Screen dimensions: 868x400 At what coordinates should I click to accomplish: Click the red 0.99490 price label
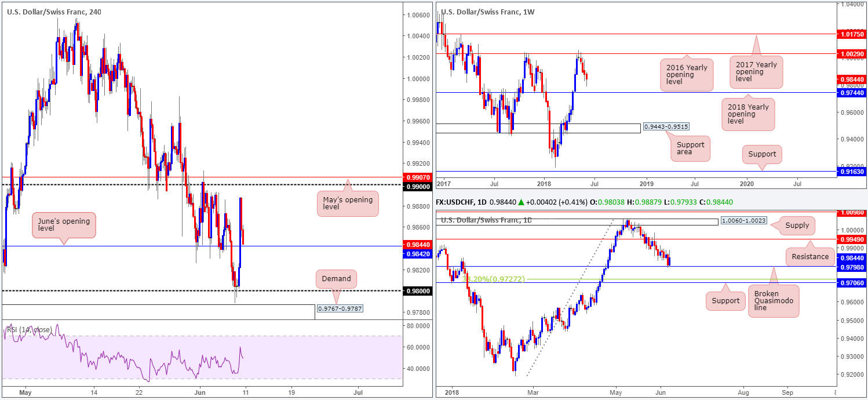coord(853,239)
